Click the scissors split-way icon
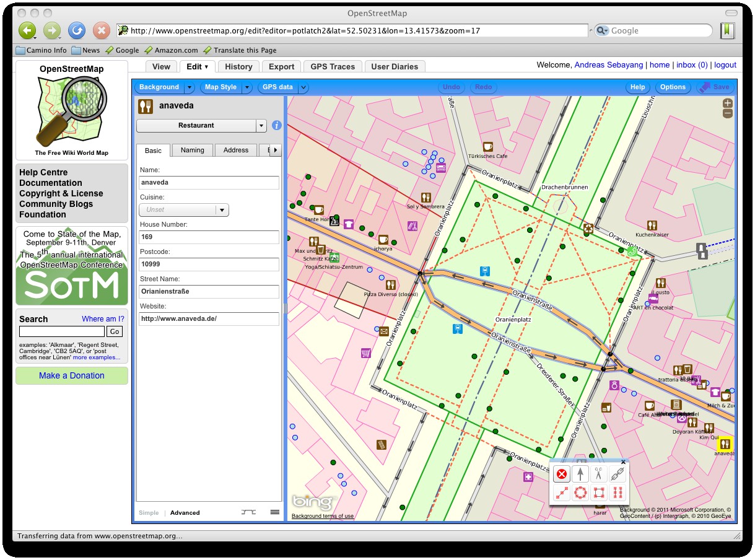The height and width of the screenshot is (560, 755). point(598,475)
